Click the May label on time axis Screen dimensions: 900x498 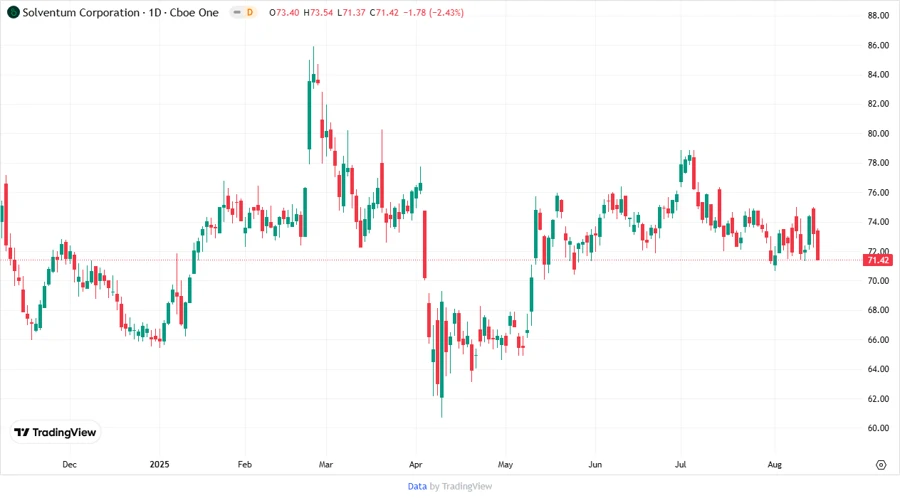tap(505, 464)
